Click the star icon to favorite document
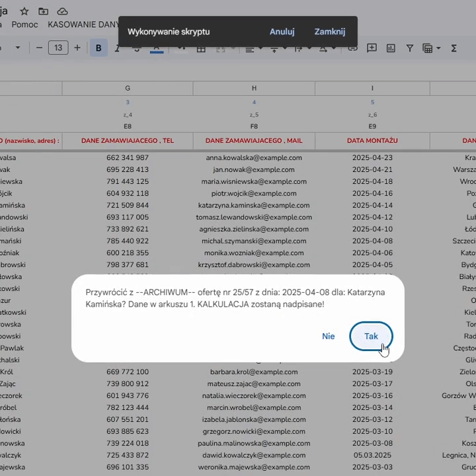Screen dimensions: 476x476 tap(24, 11)
